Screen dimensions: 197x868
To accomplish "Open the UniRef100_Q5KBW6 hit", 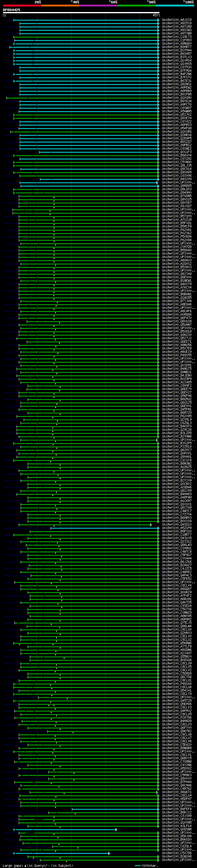I will click(x=177, y=643).
